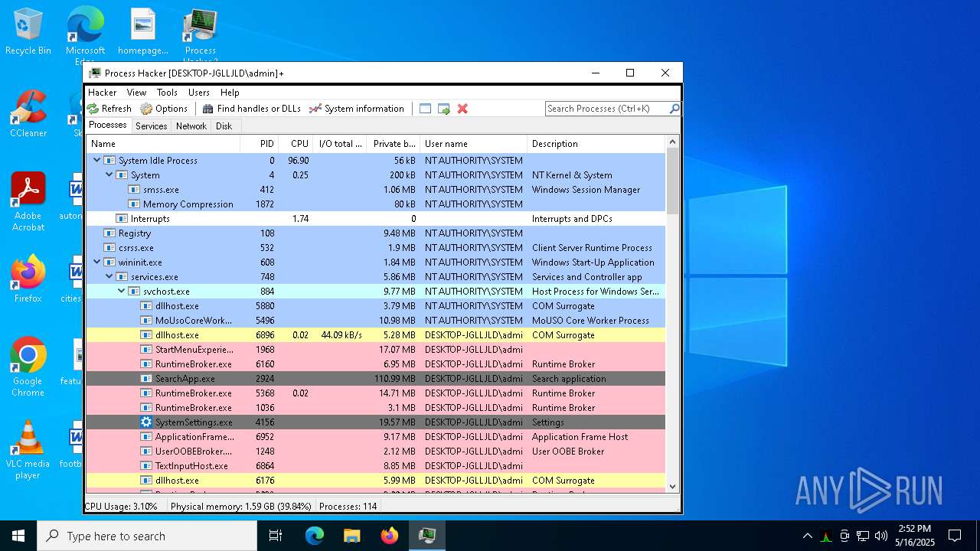The width and height of the screenshot is (980, 551).
Task: Open Options from the toolbar
Action: click(164, 109)
